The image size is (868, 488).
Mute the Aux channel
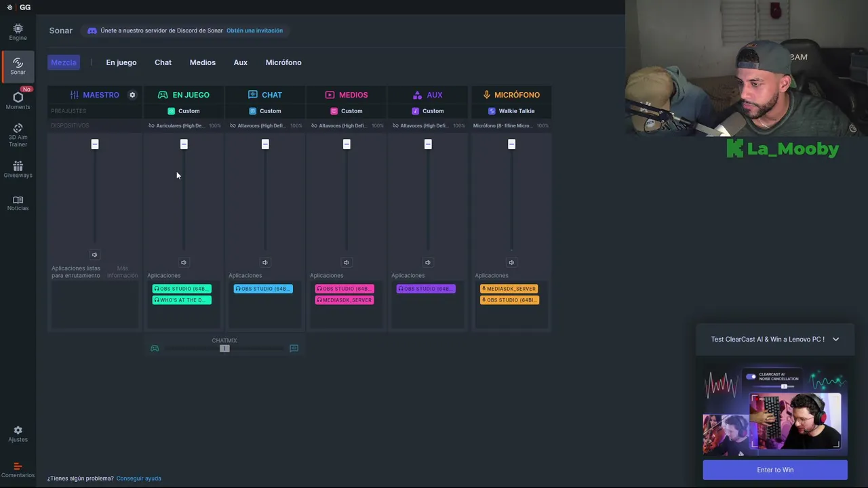tap(428, 262)
